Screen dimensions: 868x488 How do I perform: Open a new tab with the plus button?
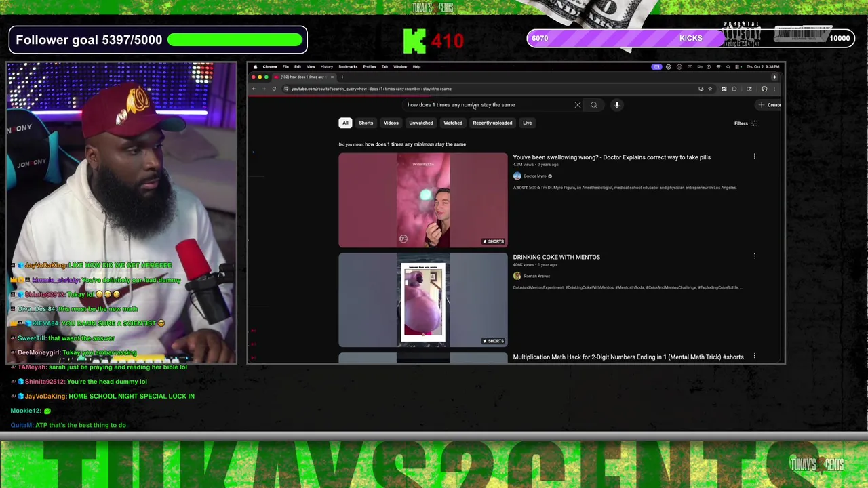click(342, 77)
